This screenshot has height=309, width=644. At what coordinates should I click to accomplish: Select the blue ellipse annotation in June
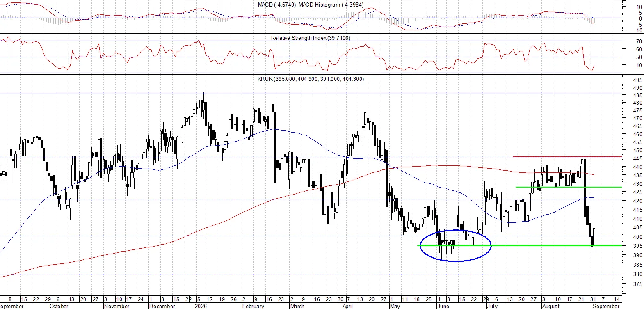[x=455, y=245]
